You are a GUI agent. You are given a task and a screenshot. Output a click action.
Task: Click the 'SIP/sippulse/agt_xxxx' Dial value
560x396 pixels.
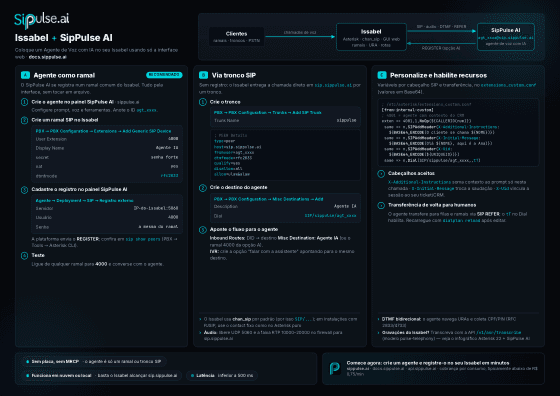[x=330, y=216]
